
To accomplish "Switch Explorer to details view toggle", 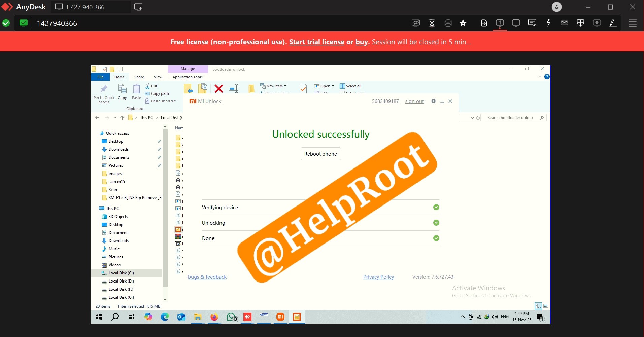I will [538, 306].
